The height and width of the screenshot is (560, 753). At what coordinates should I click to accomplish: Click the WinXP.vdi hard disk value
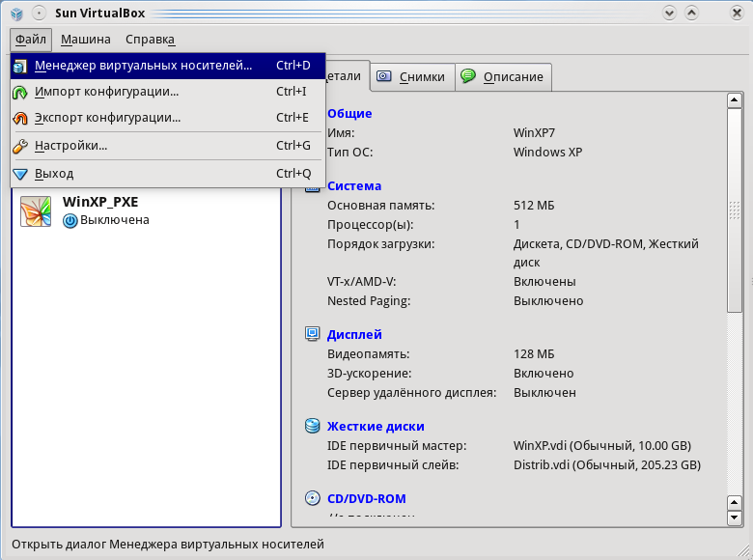[602, 446]
